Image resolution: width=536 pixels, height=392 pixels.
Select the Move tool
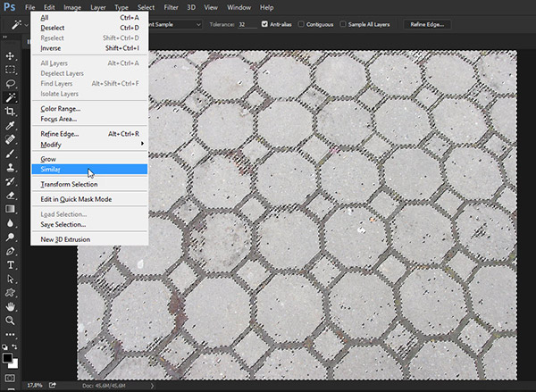coord(11,55)
